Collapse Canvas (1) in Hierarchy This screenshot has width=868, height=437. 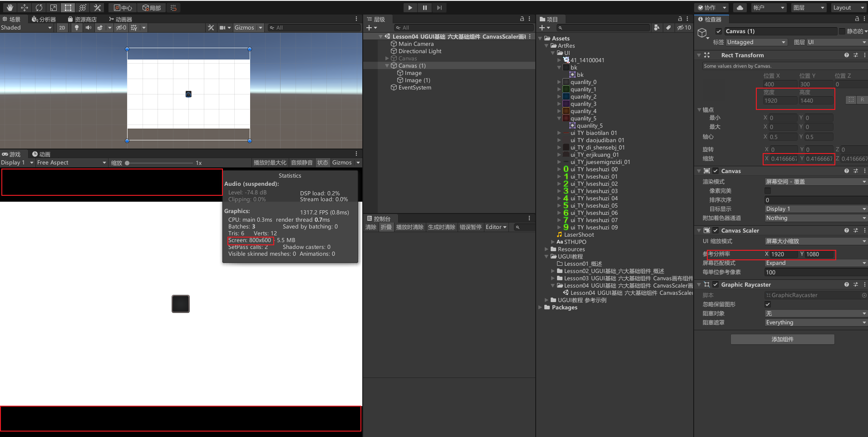click(x=387, y=66)
